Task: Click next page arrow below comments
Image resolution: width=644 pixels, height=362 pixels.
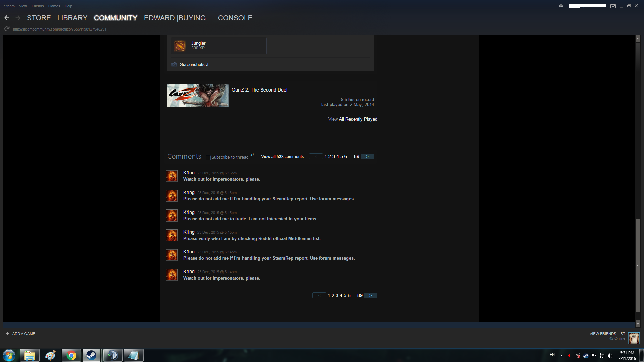Action: (371, 295)
